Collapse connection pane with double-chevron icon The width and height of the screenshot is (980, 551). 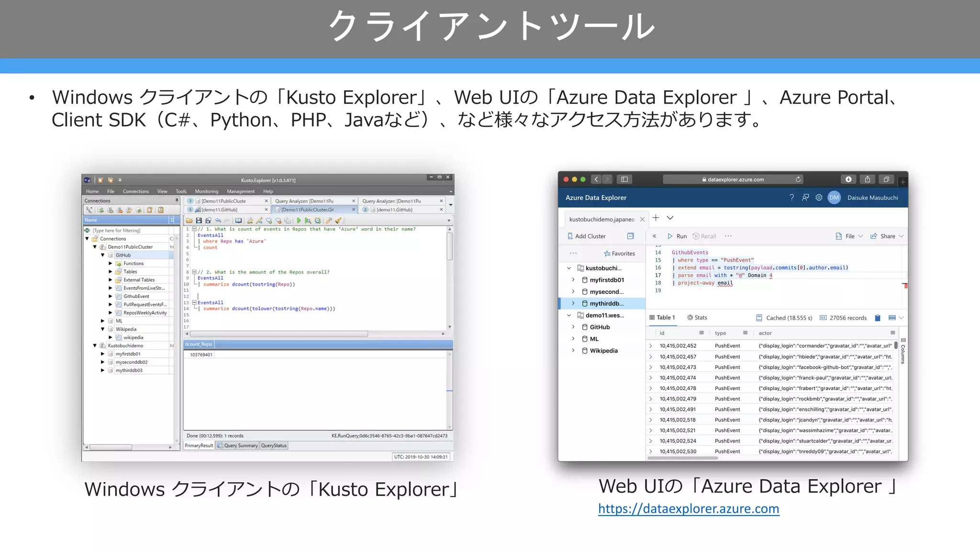tap(654, 236)
